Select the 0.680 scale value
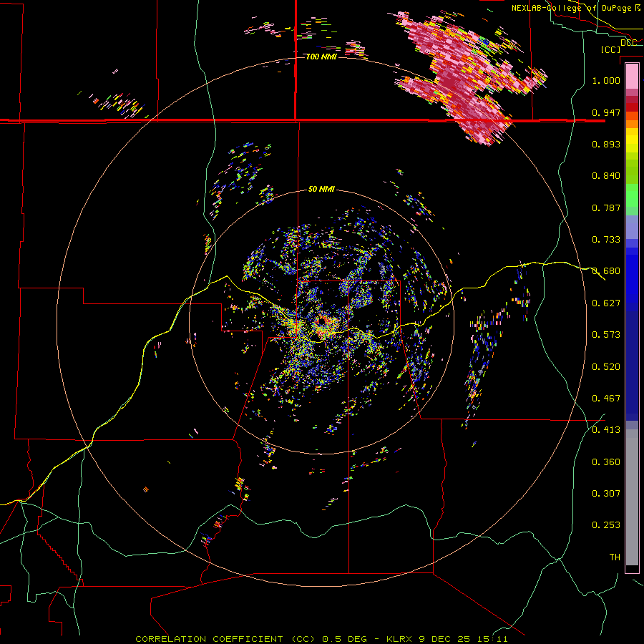 click(606, 271)
